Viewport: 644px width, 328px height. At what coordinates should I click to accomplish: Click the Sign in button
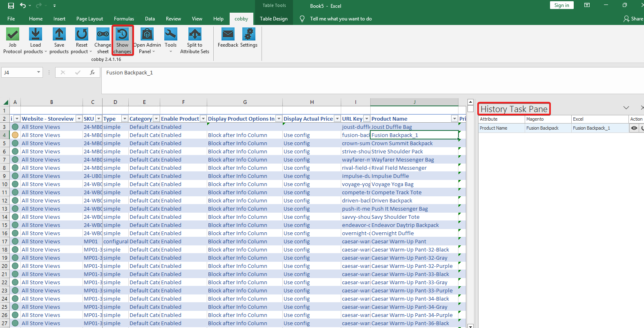pos(561,5)
